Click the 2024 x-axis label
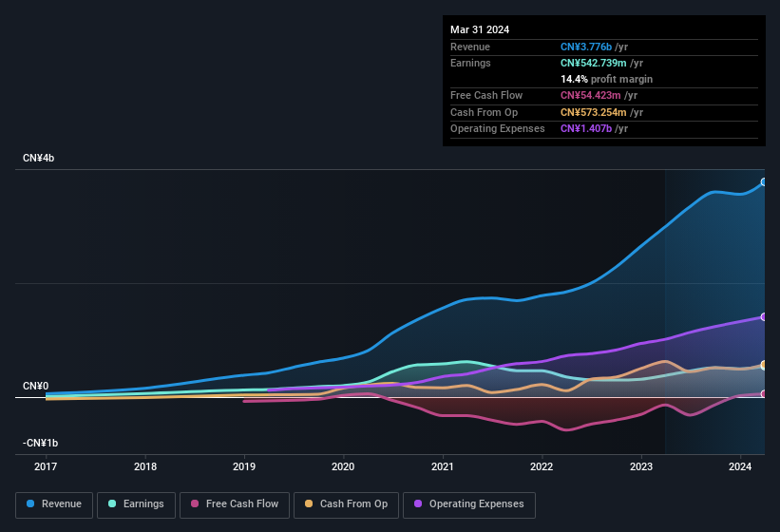The height and width of the screenshot is (532, 780). (740, 466)
